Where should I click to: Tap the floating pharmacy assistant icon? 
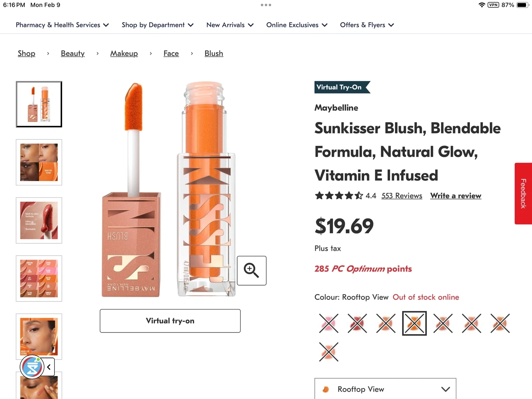(x=32, y=367)
